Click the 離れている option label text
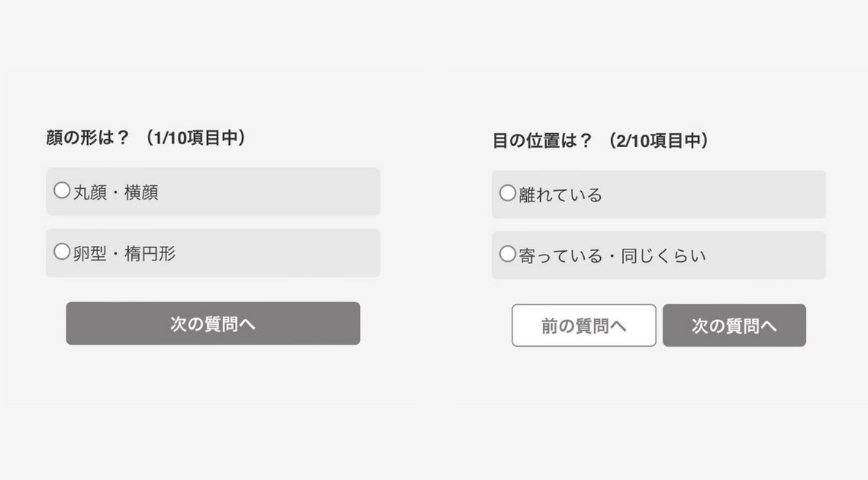 pos(561,195)
